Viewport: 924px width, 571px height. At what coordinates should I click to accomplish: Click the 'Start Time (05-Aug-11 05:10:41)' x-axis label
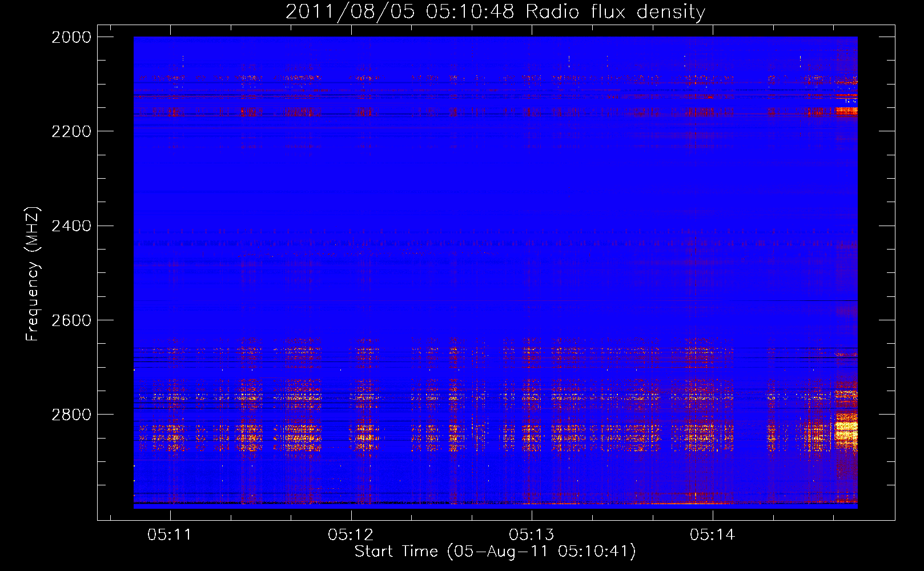coord(495,551)
